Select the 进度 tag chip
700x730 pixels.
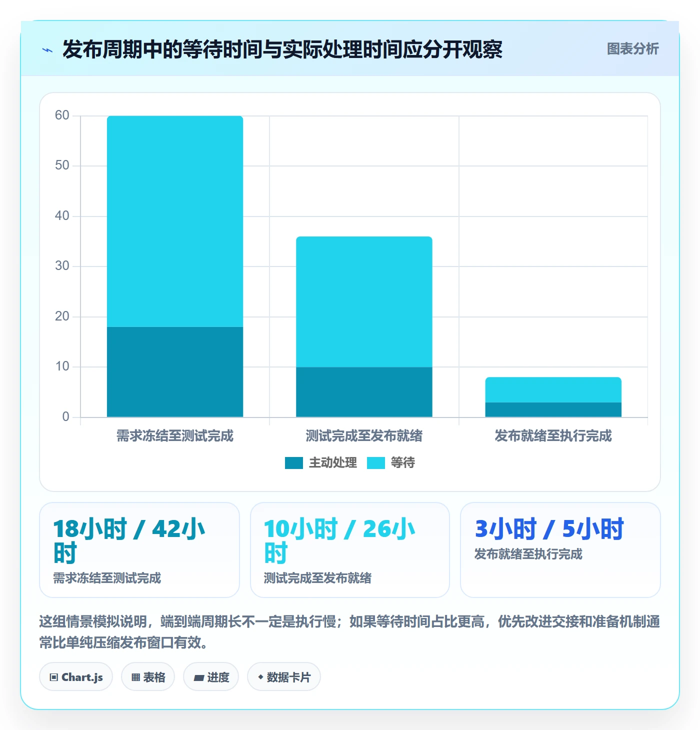(x=211, y=677)
